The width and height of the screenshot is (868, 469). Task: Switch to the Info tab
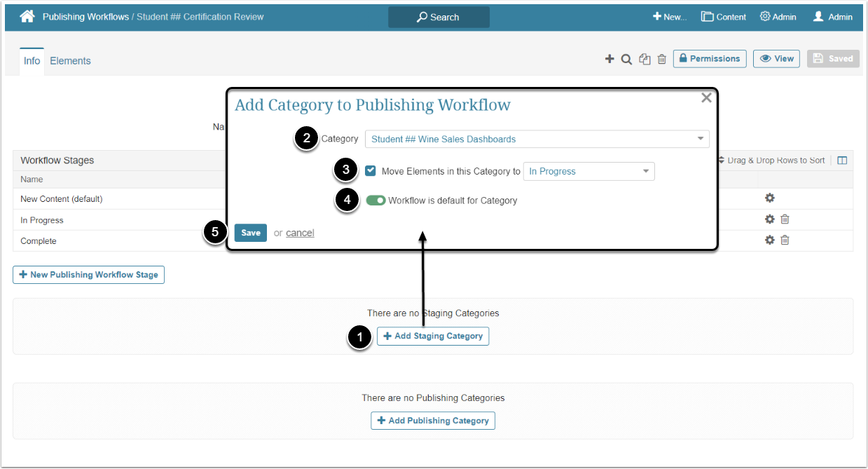(x=32, y=61)
